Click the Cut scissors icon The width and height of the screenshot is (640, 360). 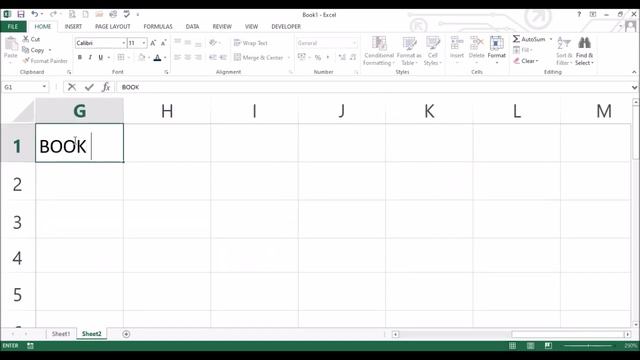coord(26,39)
